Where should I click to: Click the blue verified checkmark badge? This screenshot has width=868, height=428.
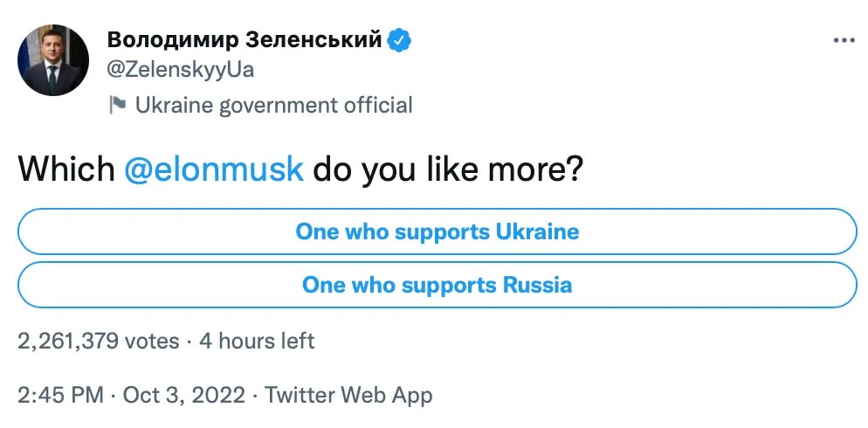[x=401, y=40]
